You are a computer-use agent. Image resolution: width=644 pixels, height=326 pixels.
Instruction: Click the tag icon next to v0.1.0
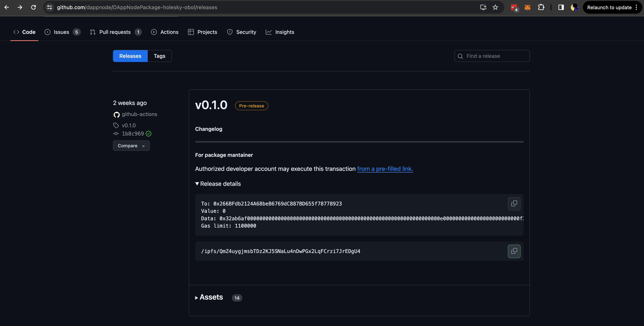click(116, 125)
